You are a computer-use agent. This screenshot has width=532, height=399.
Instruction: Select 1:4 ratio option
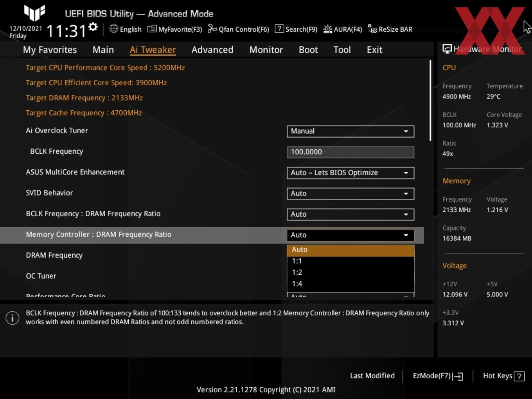point(350,284)
